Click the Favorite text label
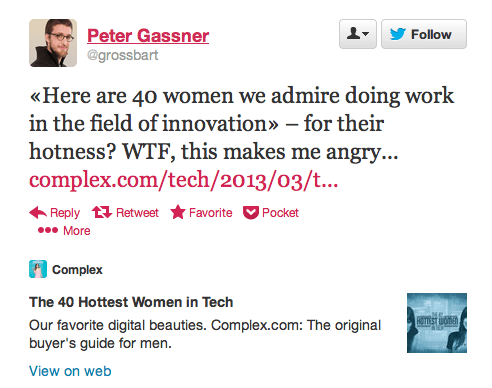 coord(211,213)
